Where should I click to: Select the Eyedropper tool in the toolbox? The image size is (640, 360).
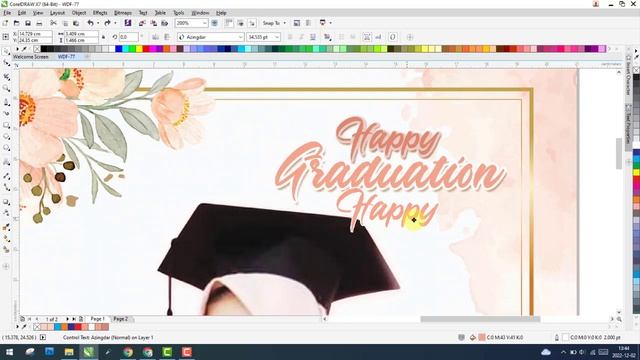click(6, 227)
